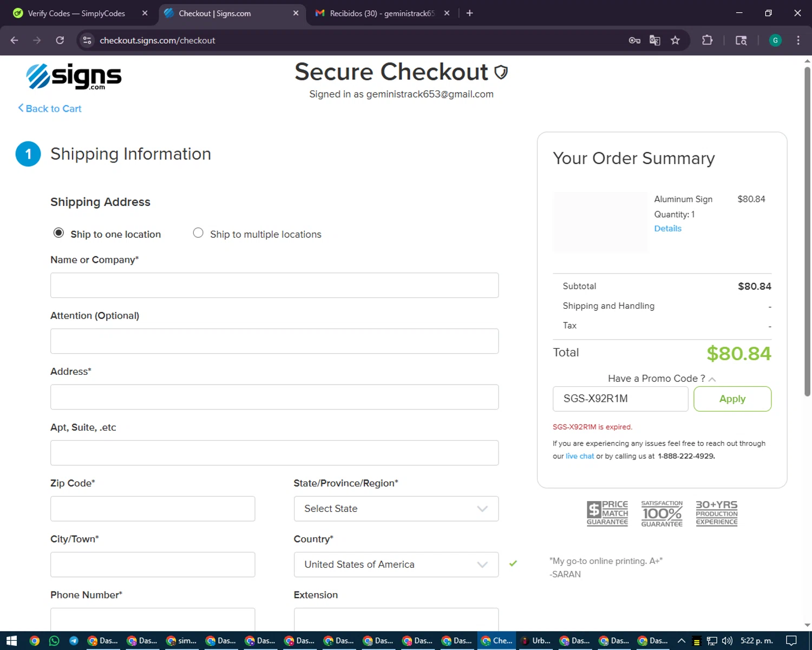Open the live chat link
Image resolution: width=812 pixels, height=650 pixels.
[580, 456]
